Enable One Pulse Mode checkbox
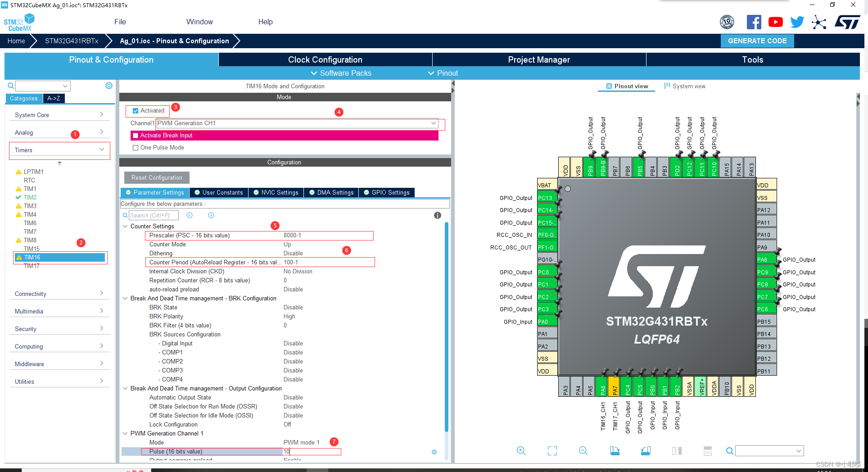 (x=136, y=148)
